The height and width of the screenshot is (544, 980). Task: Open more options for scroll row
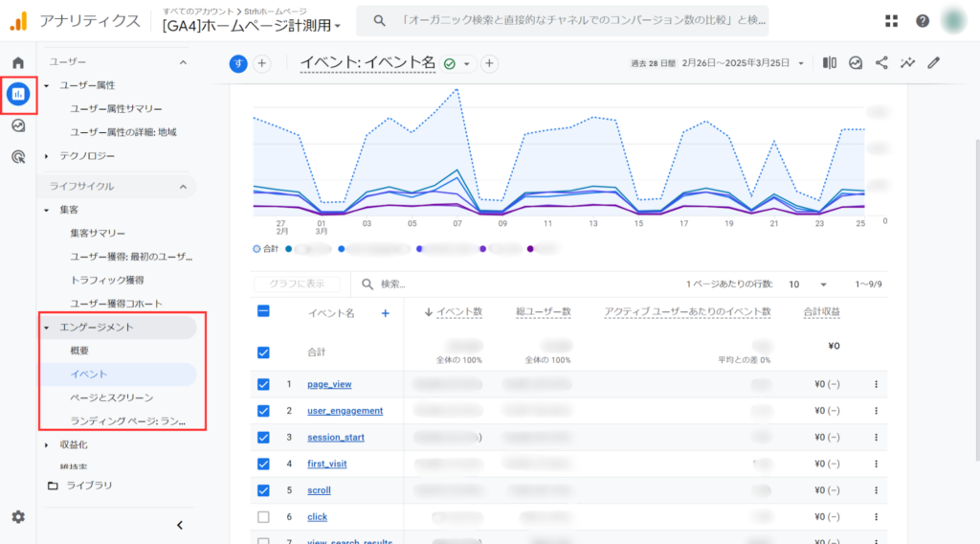click(x=877, y=491)
